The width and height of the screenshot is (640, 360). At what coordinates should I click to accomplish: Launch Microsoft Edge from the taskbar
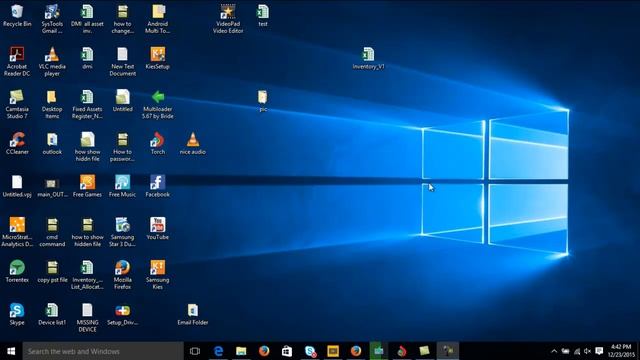click(x=218, y=351)
